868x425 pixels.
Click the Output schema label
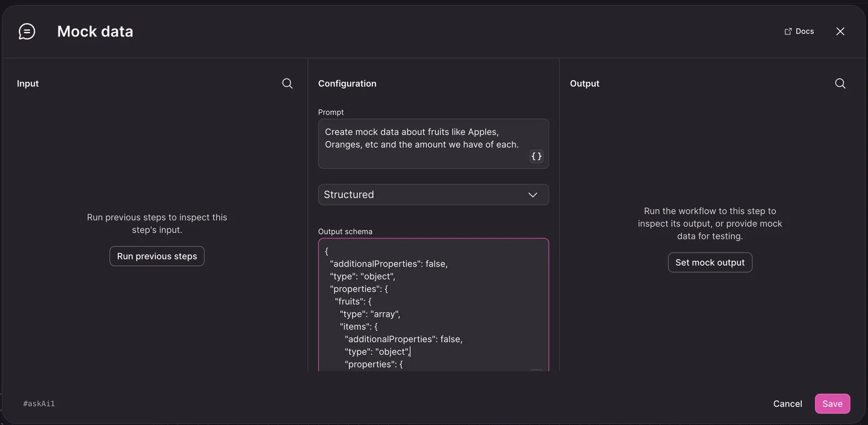(x=345, y=232)
